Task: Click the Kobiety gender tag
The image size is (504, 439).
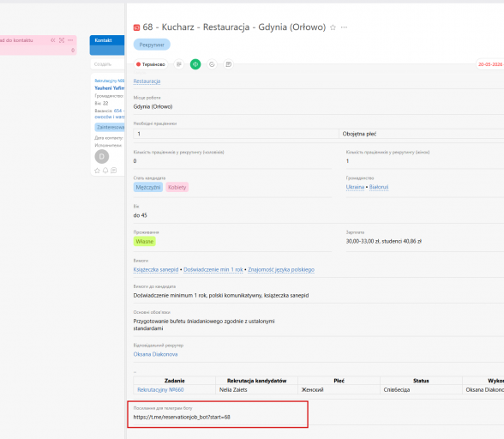Action: click(177, 187)
